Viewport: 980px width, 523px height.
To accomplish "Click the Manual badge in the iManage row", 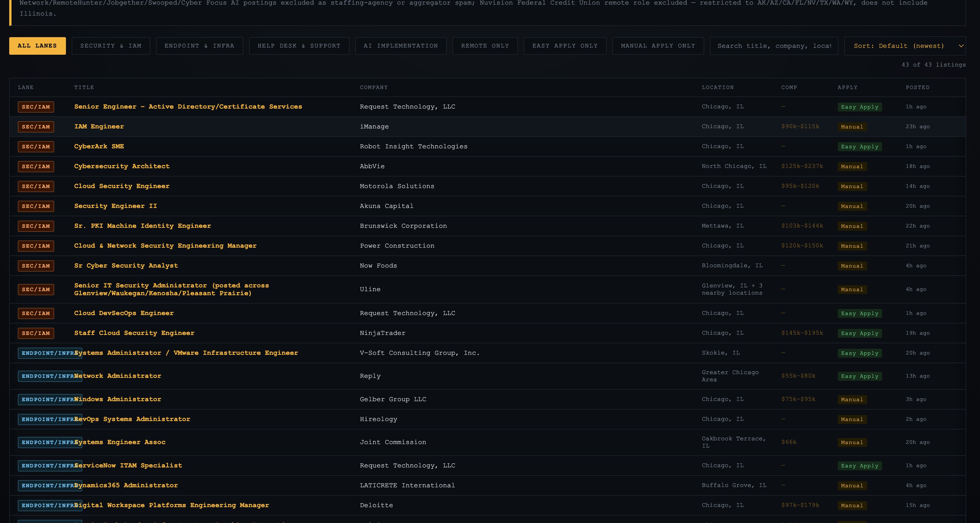I will click(x=852, y=127).
